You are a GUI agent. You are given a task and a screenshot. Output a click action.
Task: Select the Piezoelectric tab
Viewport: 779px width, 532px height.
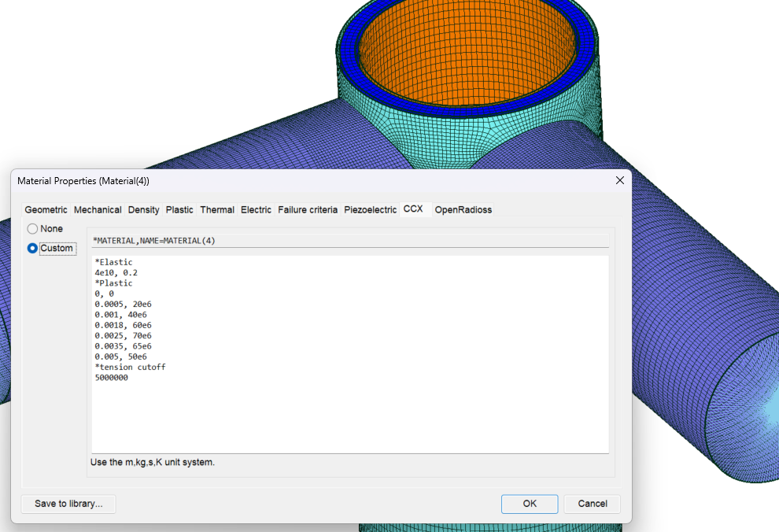[370, 209]
